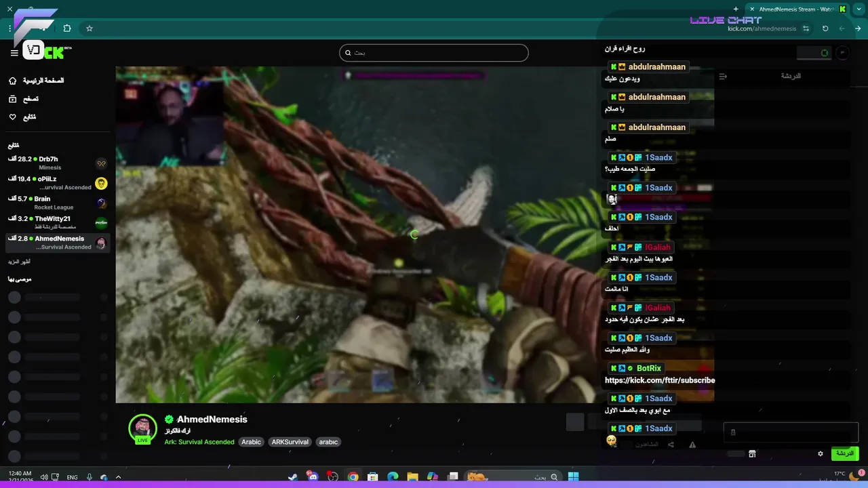The width and height of the screenshot is (868, 488).
Task: Open Ark: Survival Ascended category link
Action: pyautogui.click(x=199, y=442)
